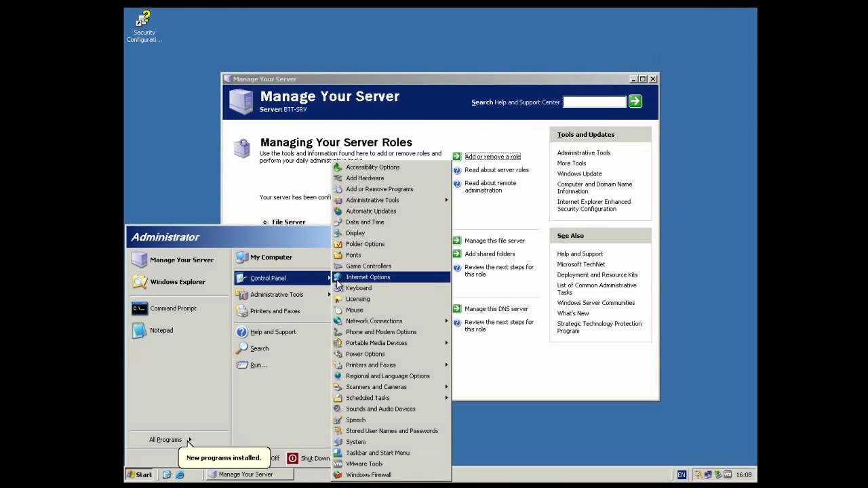Click the Run icon in Start menu
The width and height of the screenshot is (868, 488).
[241, 365]
